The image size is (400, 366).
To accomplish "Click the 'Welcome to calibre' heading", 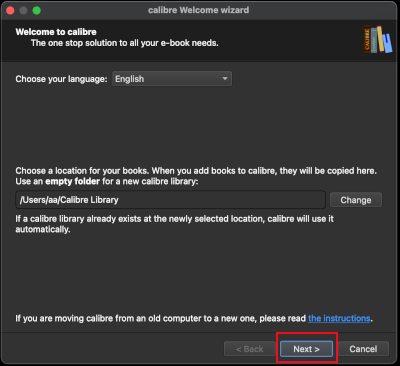I will pyautogui.click(x=56, y=32).
